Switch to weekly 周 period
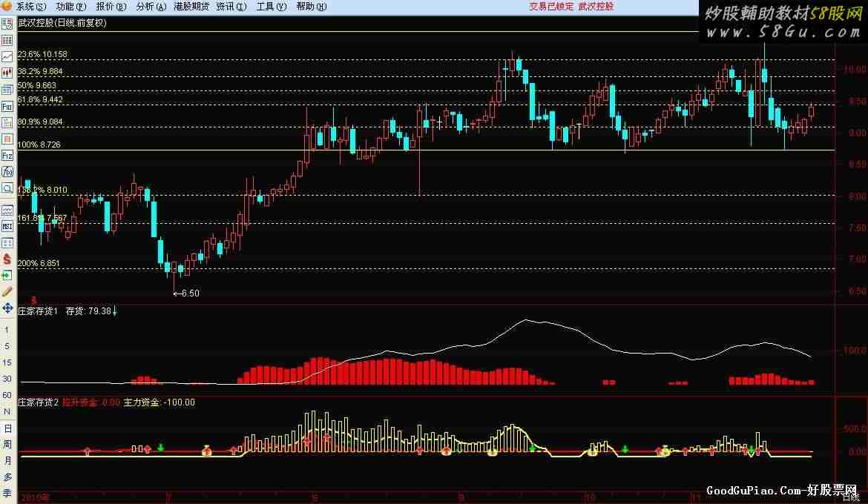The image size is (868, 504). 7,445
